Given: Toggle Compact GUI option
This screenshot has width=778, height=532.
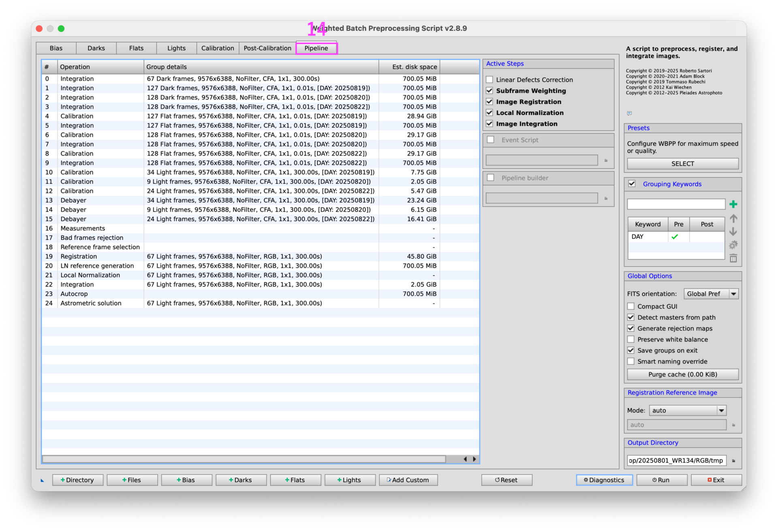Looking at the screenshot, I should [x=631, y=306].
